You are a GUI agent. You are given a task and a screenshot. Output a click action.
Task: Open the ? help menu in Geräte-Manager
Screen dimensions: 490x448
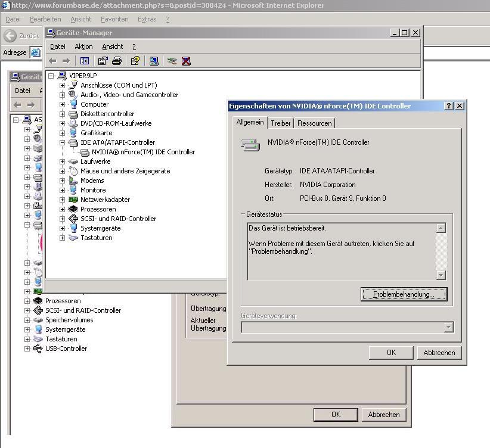click(134, 46)
